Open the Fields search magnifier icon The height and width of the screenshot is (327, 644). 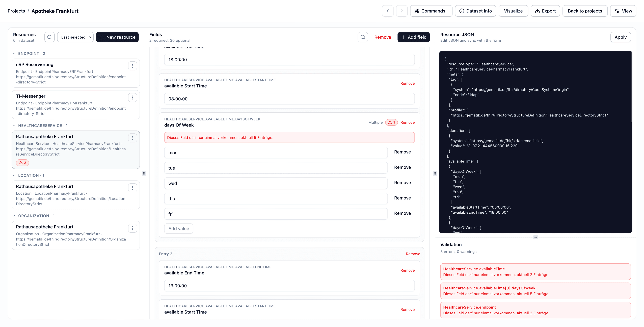point(363,37)
